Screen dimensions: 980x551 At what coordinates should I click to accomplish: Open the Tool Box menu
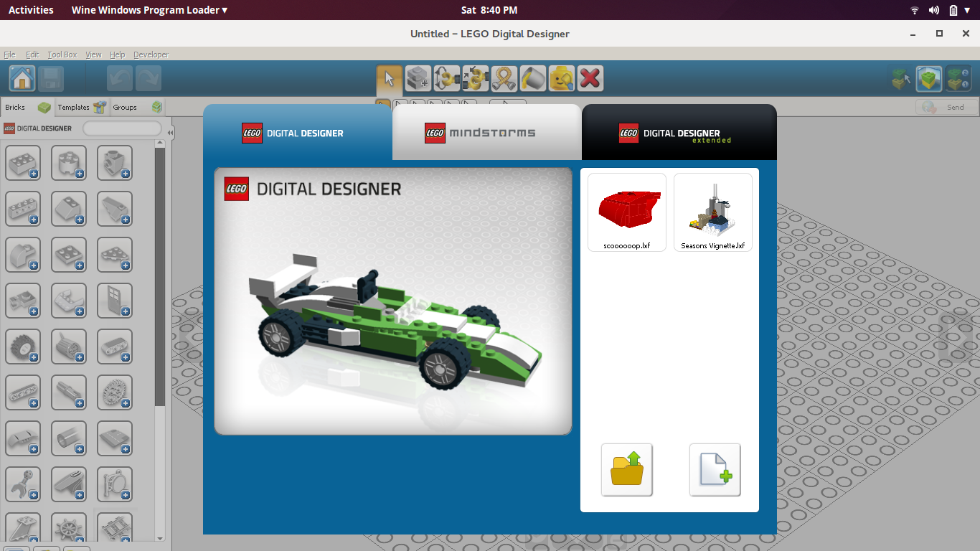pyautogui.click(x=62, y=55)
